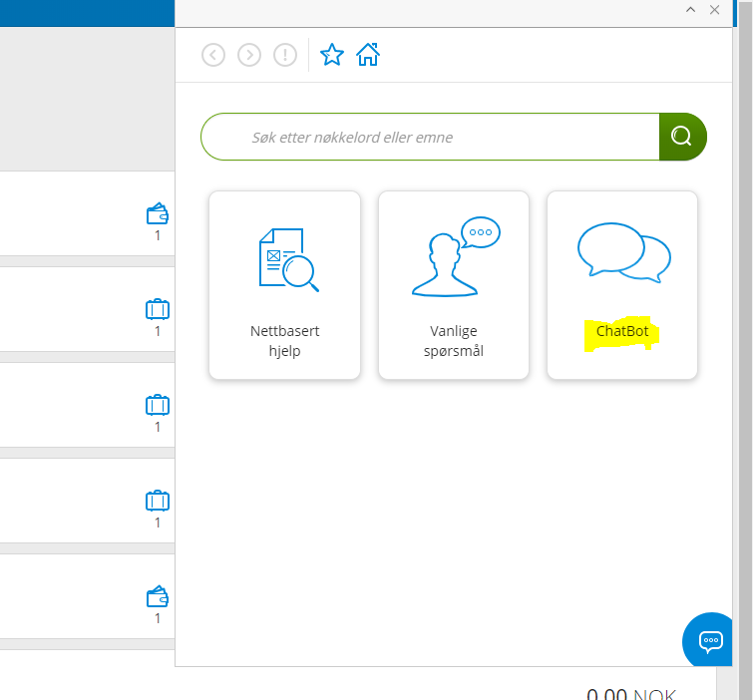Screen dimensions: 753x700
Task: Click the bottommost wallet icon in the list
Action: pyautogui.click(x=158, y=596)
